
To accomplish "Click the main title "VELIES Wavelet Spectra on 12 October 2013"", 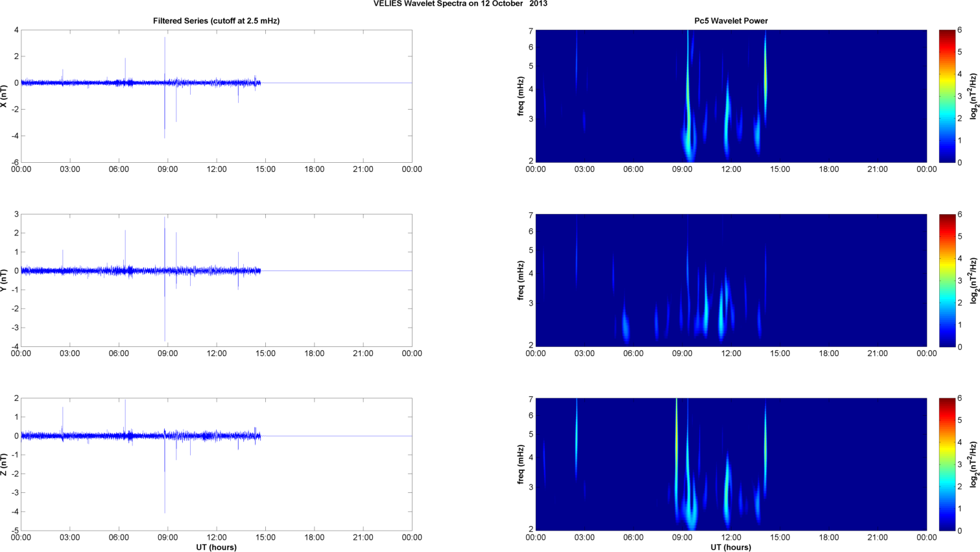I will tap(460, 4).
